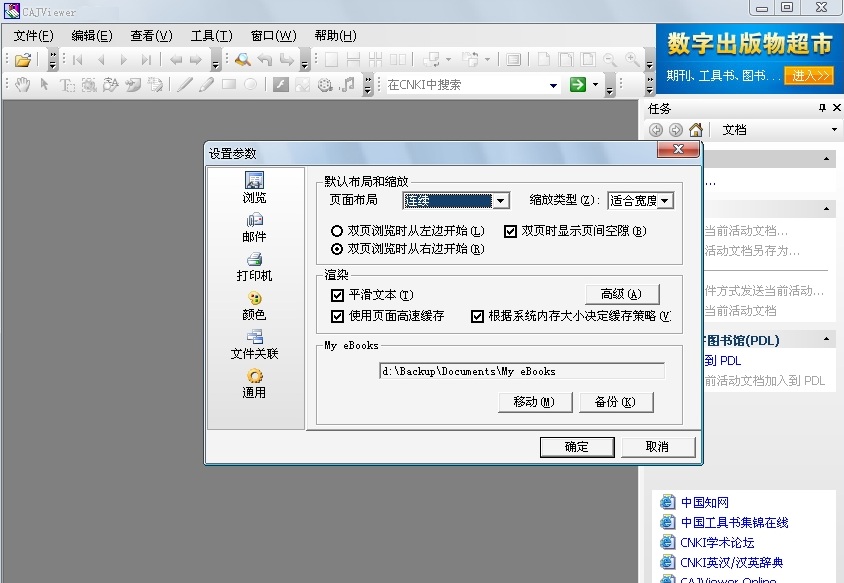Expand the 在CNKI中搜索 search combo box
This screenshot has height=583, width=844.
[553, 85]
